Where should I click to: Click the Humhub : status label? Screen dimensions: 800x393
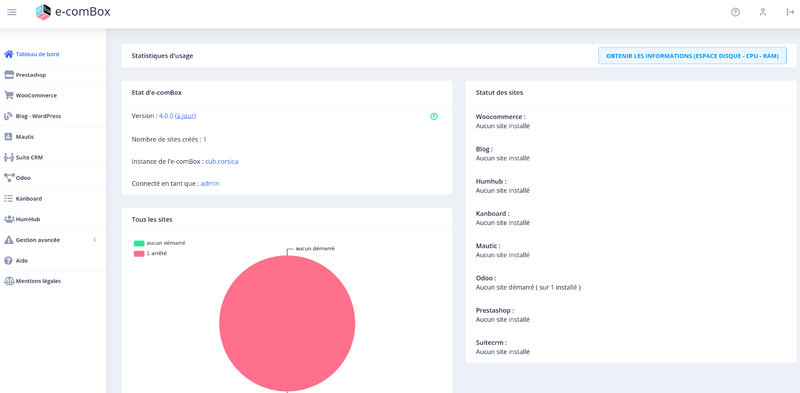click(x=491, y=181)
